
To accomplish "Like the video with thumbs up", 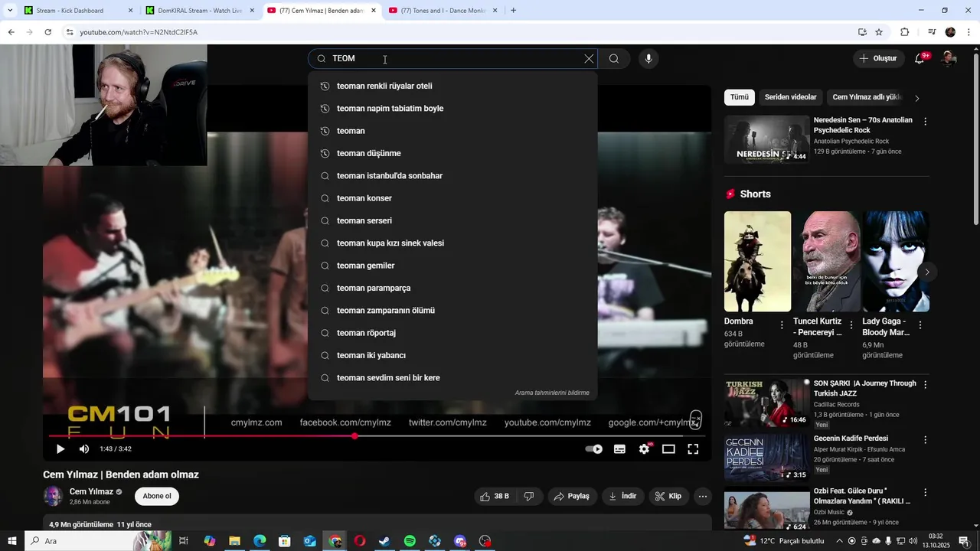I will click(x=494, y=497).
